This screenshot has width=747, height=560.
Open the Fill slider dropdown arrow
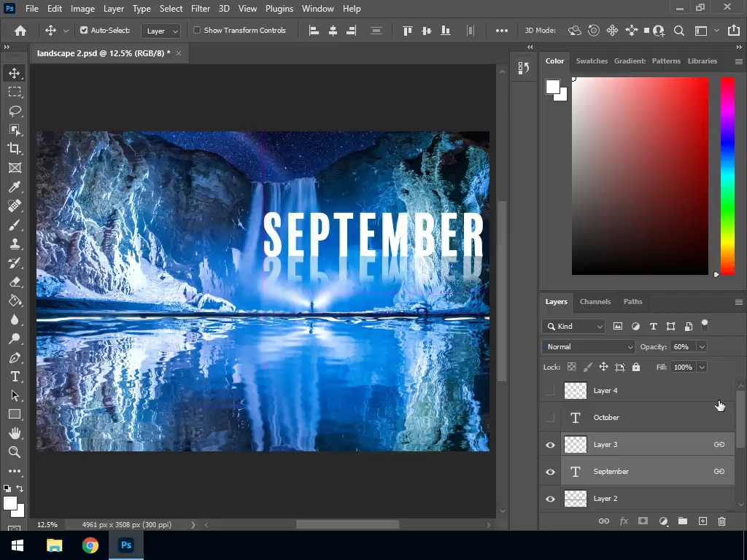(x=702, y=367)
